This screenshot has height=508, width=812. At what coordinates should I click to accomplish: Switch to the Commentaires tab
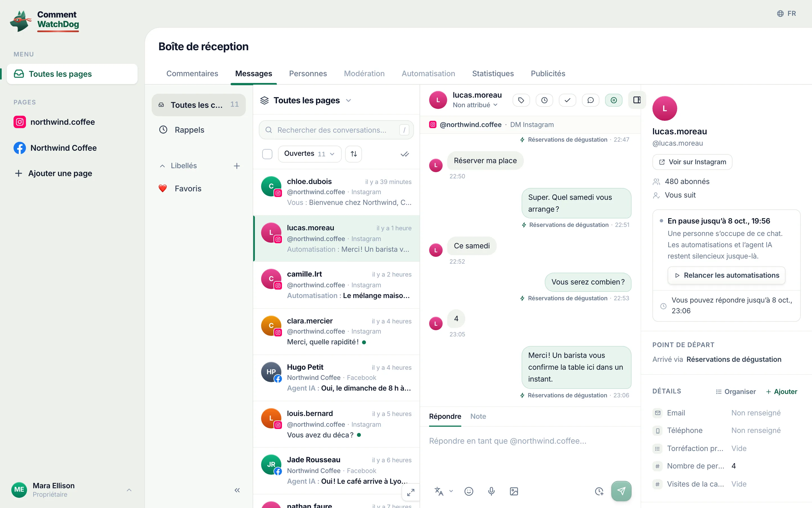pos(192,74)
